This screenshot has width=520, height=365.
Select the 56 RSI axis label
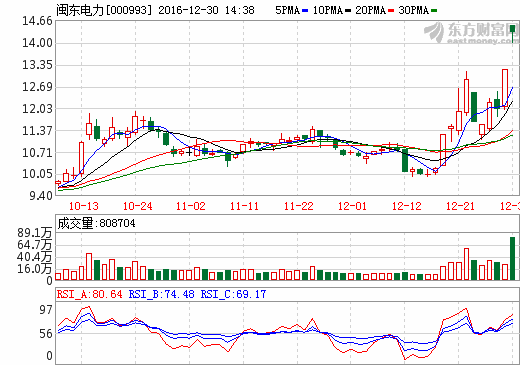tap(46, 334)
